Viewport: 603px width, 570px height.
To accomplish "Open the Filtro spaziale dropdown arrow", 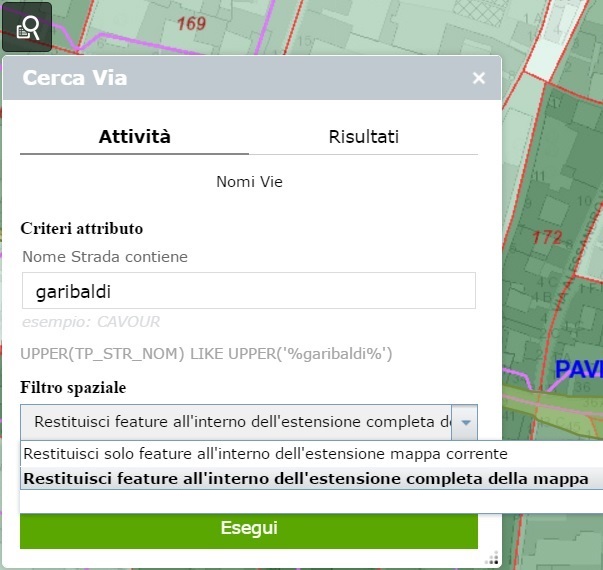I will point(465,422).
